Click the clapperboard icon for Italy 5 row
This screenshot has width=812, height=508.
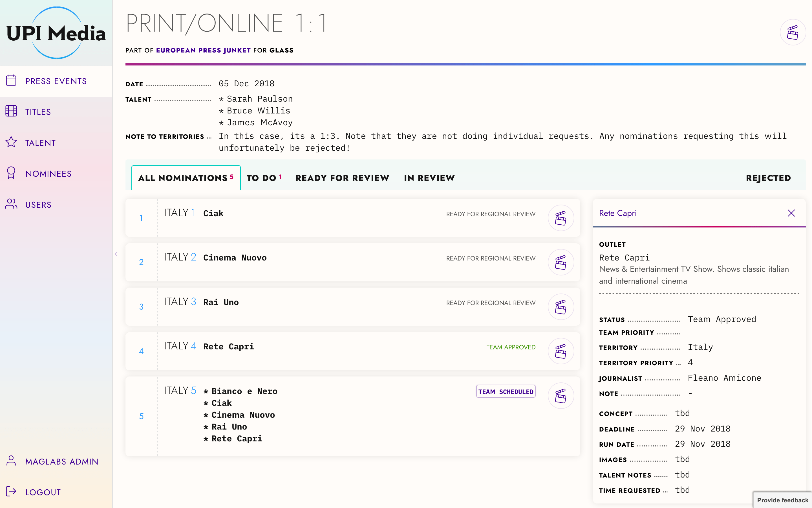pyautogui.click(x=561, y=396)
